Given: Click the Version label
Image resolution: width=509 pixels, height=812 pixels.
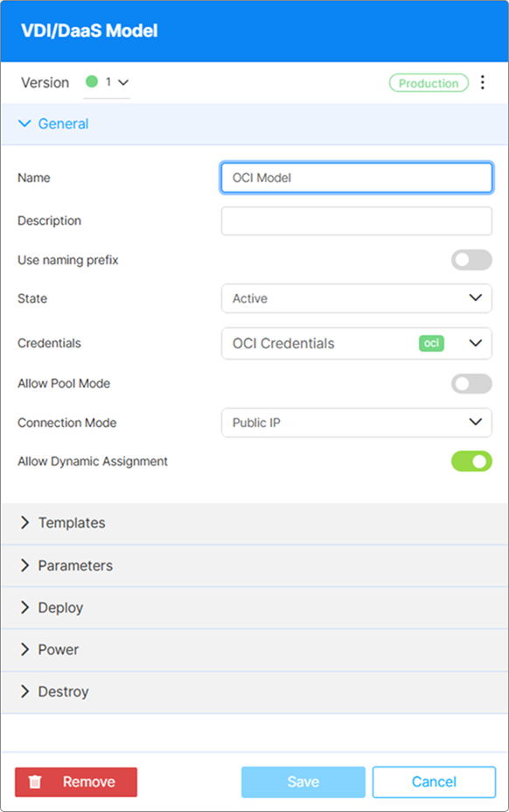Looking at the screenshot, I should (x=45, y=83).
